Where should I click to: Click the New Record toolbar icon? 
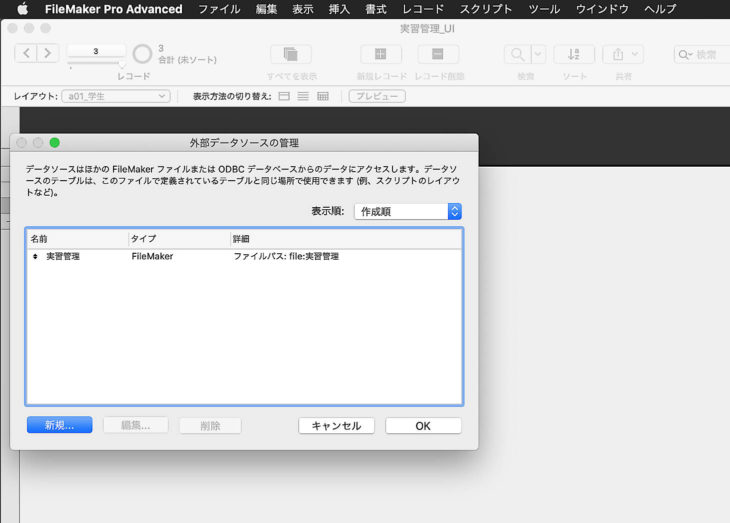(381, 54)
